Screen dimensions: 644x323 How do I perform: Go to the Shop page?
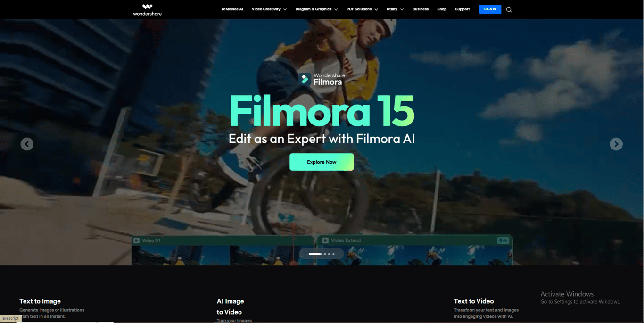(442, 9)
